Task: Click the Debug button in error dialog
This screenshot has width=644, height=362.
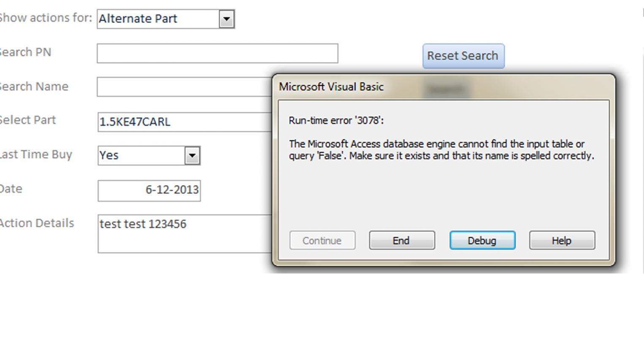Action: click(482, 240)
